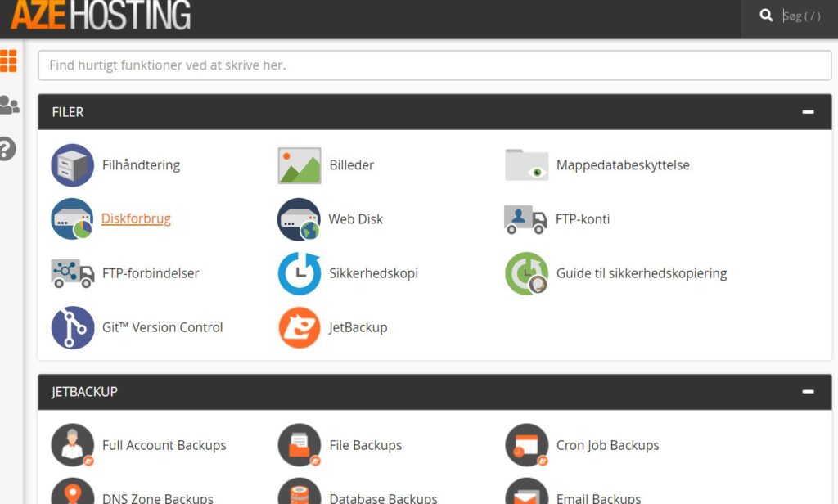Click the FILER section header title
838x504 pixels.
point(68,112)
